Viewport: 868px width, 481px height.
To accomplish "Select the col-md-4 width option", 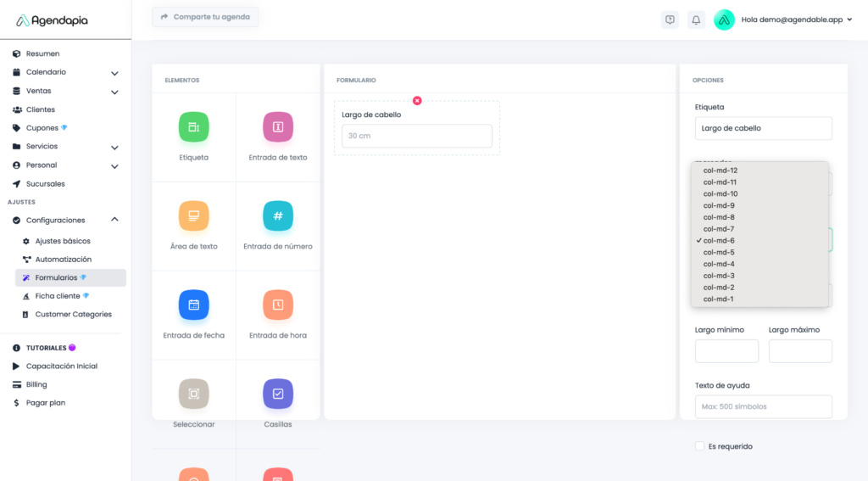I will (x=719, y=264).
